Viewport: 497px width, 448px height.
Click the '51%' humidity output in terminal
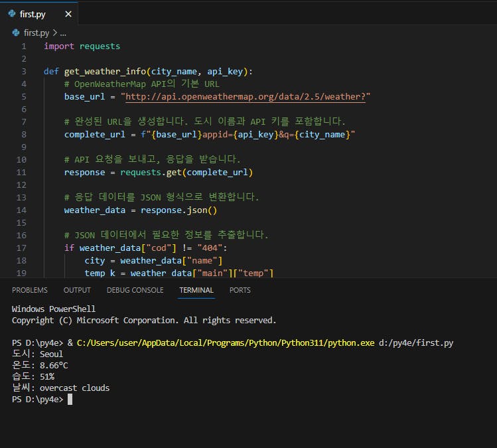[47, 377]
